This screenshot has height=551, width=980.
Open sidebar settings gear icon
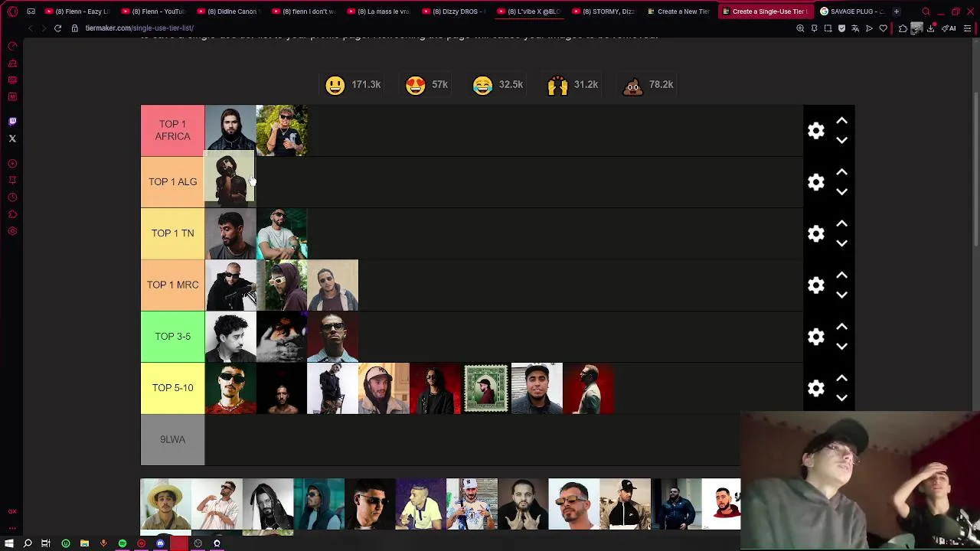pos(12,231)
